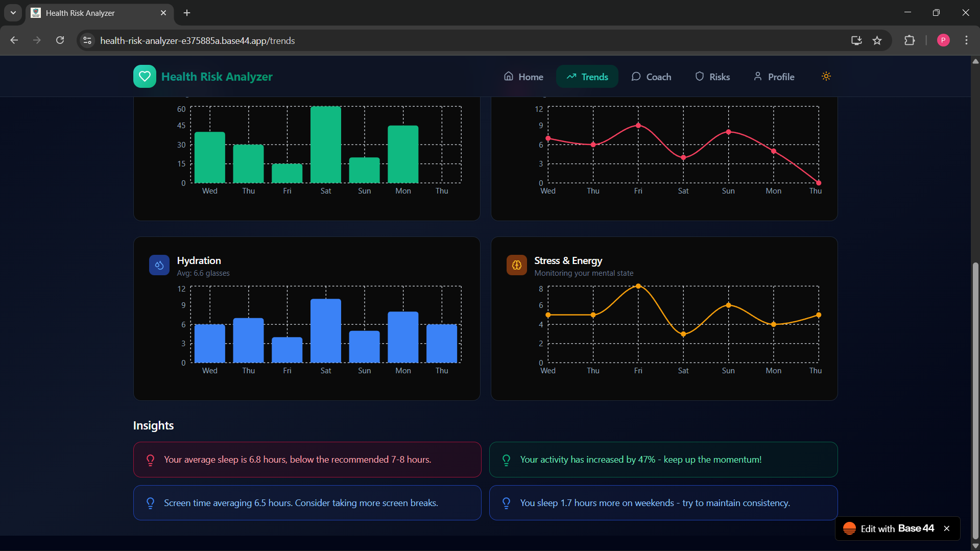The height and width of the screenshot is (551, 980).
Task: Click the Stress & Energy brain icon
Action: 517,265
